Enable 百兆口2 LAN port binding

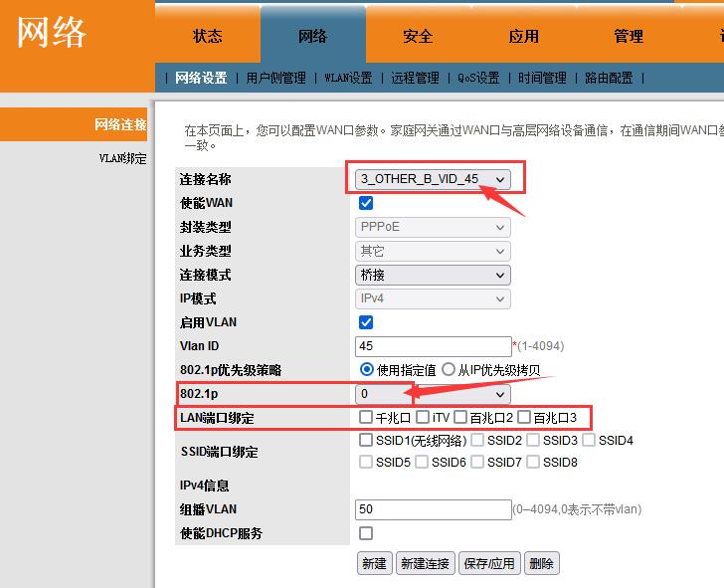(x=460, y=417)
